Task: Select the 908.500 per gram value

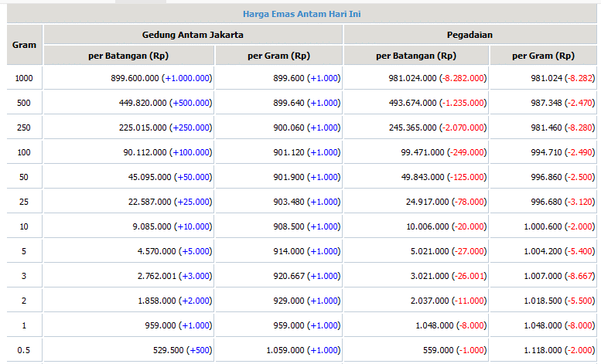Action: tap(289, 226)
